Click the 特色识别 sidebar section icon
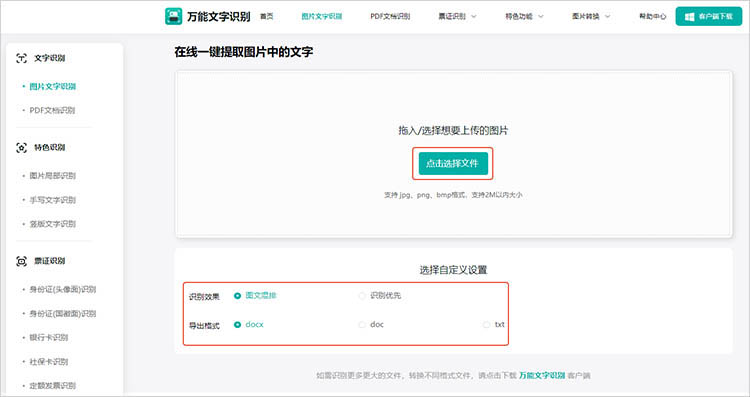Image resolution: width=750 pixels, height=397 pixels. 22,148
